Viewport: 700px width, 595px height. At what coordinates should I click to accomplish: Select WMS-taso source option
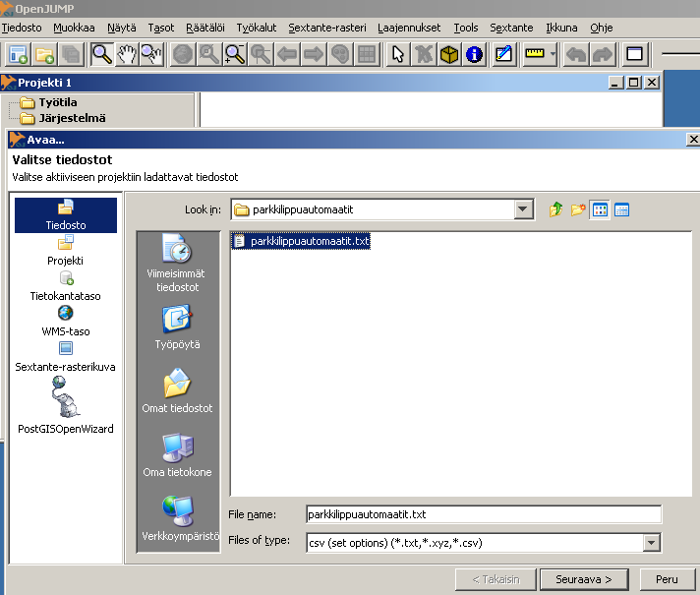[66, 322]
